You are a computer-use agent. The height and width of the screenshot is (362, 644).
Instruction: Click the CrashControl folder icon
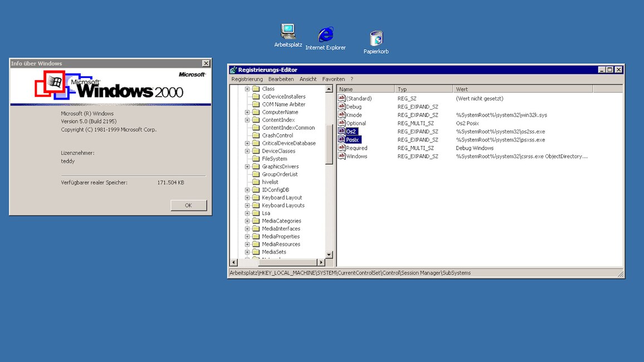point(256,135)
